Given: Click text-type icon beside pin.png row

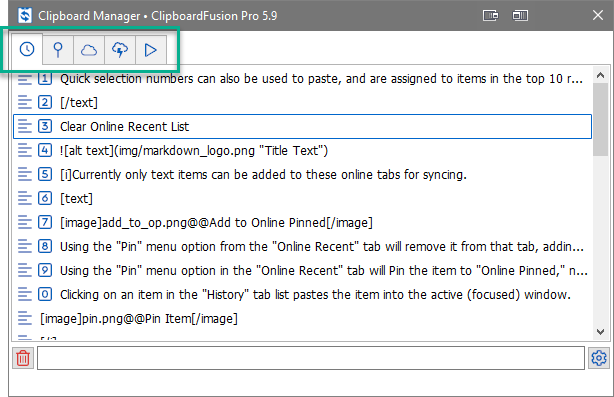Looking at the screenshot, I should click(x=25, y=319).
